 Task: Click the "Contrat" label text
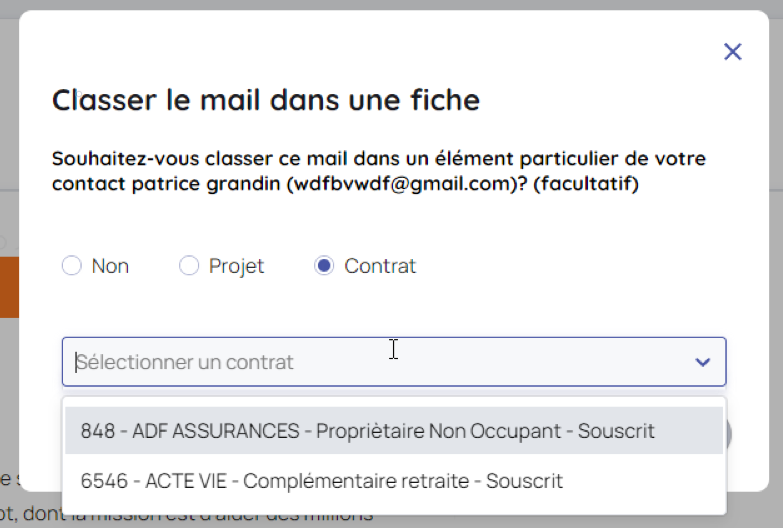(x=380, y=266)
